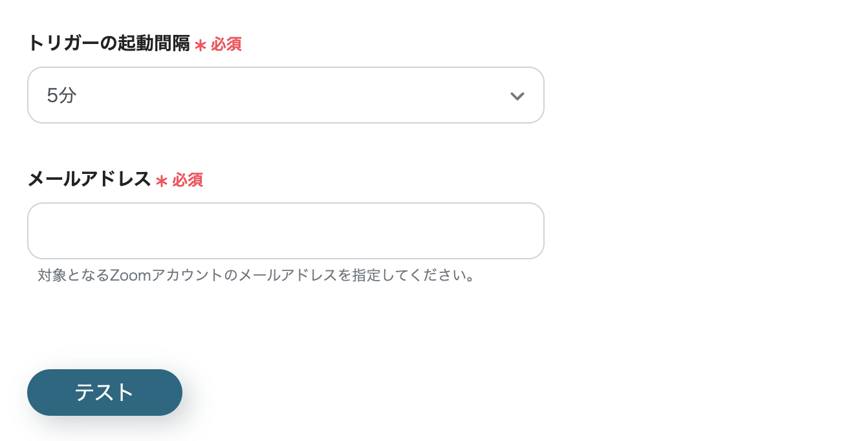Click the red 必須 badge next to トリガーの起動間隔
The height and width of the screenshot is (441, 868).
coord(228,45)
